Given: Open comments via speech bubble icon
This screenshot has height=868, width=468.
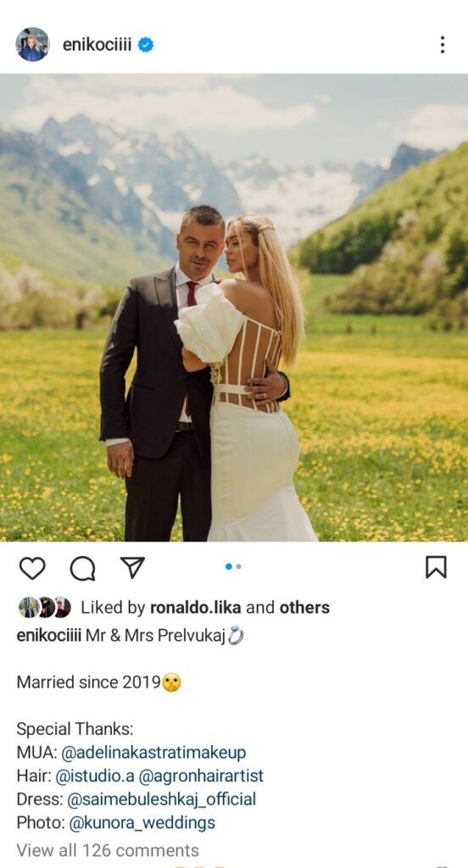Looking at the screenshot, I should pos(82,568).
